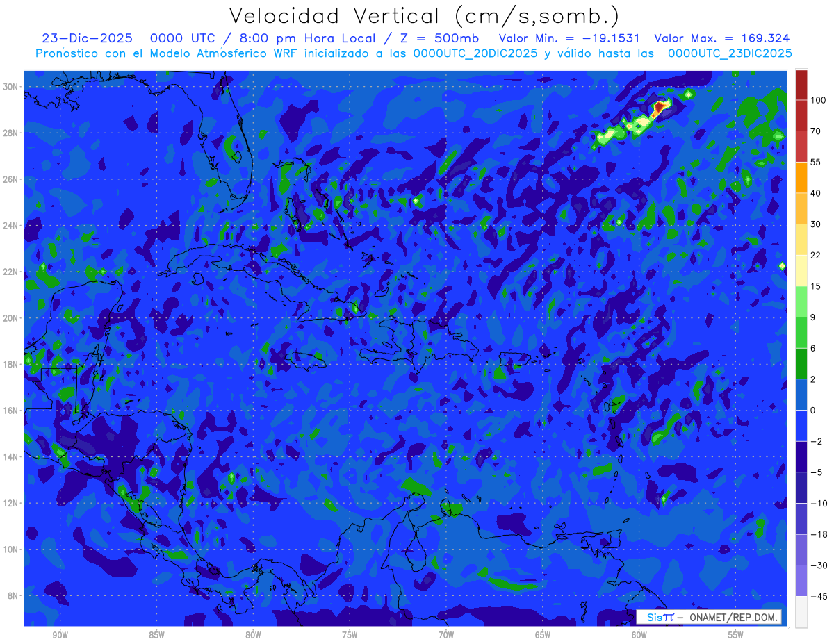The width and height of the screenshot is (834, 644).
Task: Click the 30N latitude label
Action: 12,86
